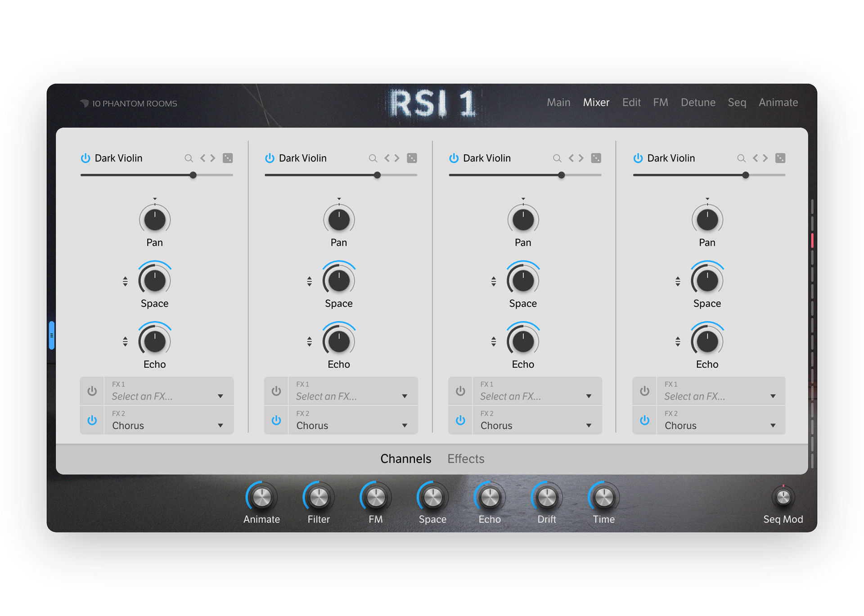Randomize second channel with dice icon
This screenshot has height=616, width=864.
point(412,158)
